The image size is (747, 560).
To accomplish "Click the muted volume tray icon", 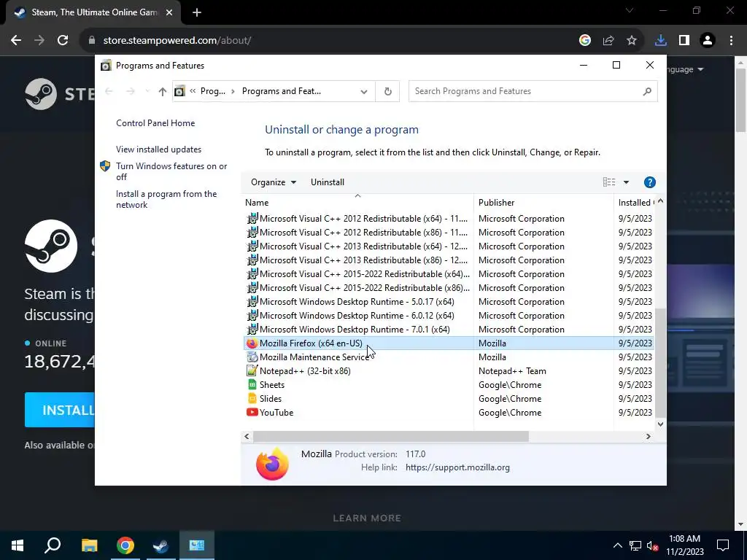I will [x=653, y=546].
